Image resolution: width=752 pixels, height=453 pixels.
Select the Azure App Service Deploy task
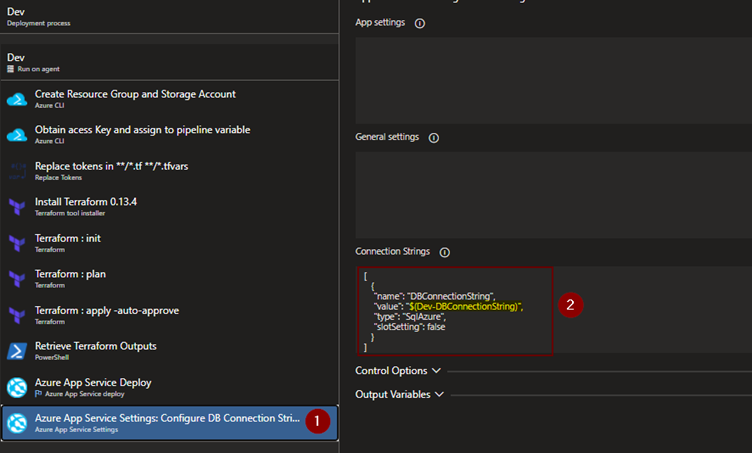click(170, 387)
